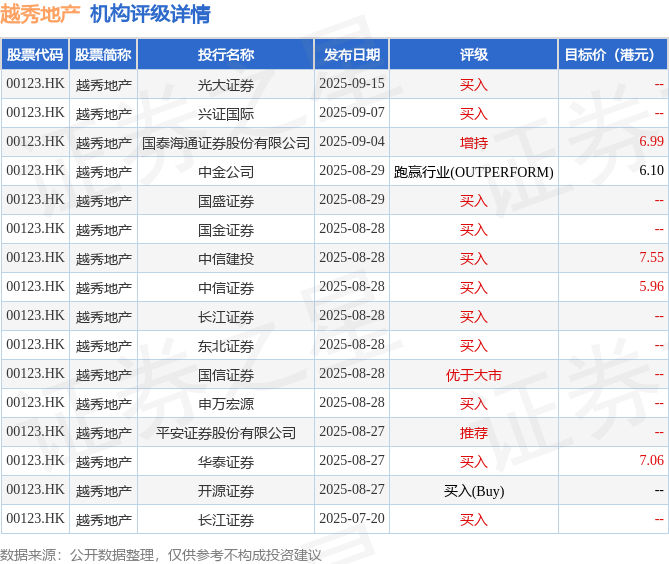Select 平安证券股份有限公司 cell

click(x=226, y=433)
